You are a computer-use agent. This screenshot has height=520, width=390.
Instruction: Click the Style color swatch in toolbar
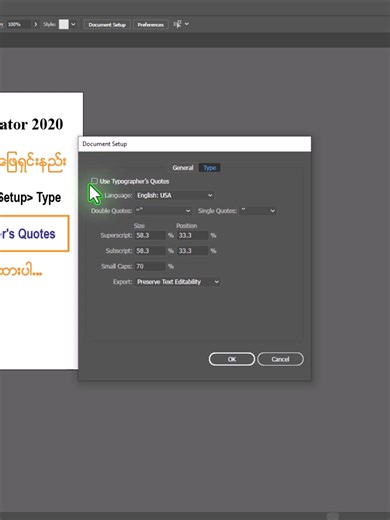coord(64,24)
